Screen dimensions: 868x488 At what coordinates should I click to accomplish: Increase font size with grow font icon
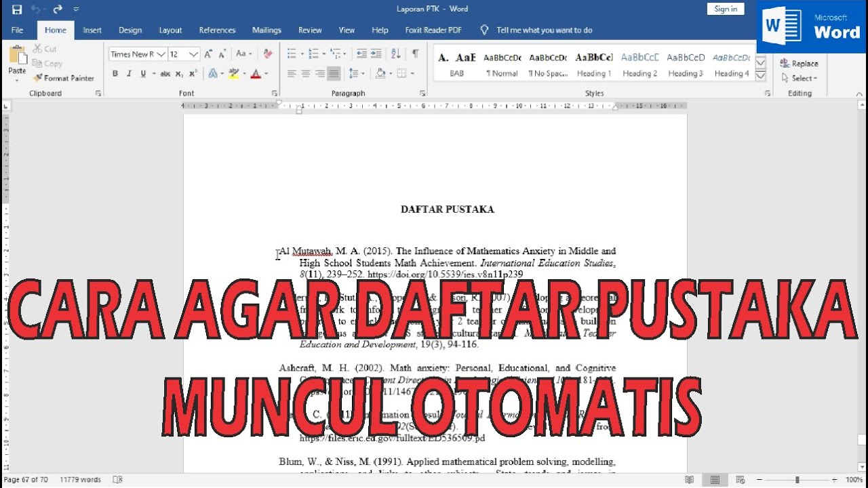click(209, 54)
